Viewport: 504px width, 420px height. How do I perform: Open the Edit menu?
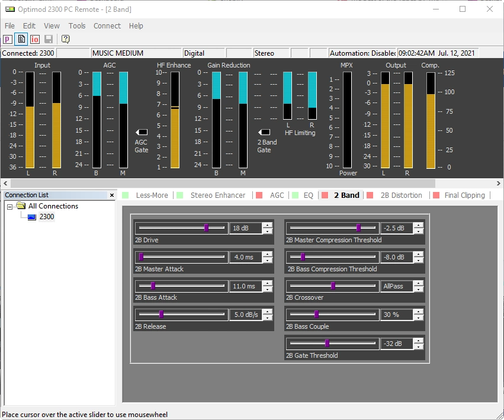(x=29, y=25)
